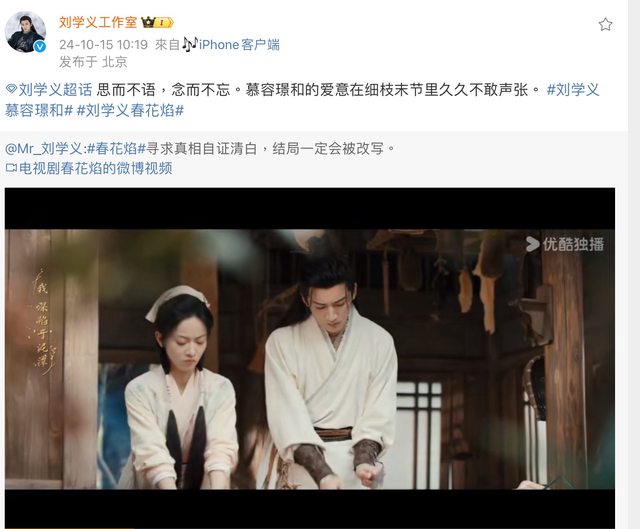Click the diamond super topic icon

pyautogui.click(x=11, y=90)
